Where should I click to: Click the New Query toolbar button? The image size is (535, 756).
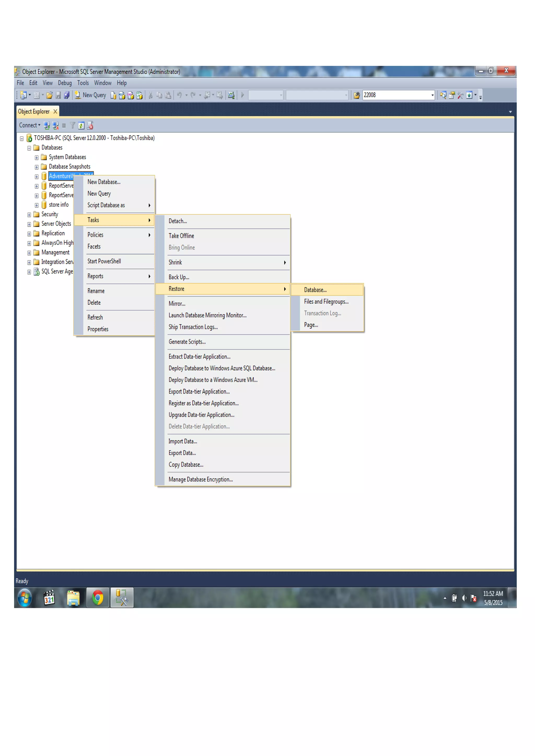[91, 95]
